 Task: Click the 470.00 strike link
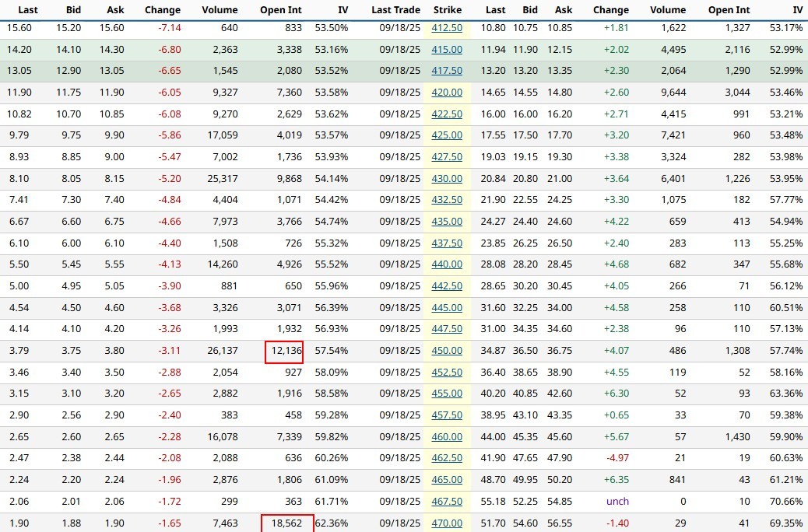447,523
